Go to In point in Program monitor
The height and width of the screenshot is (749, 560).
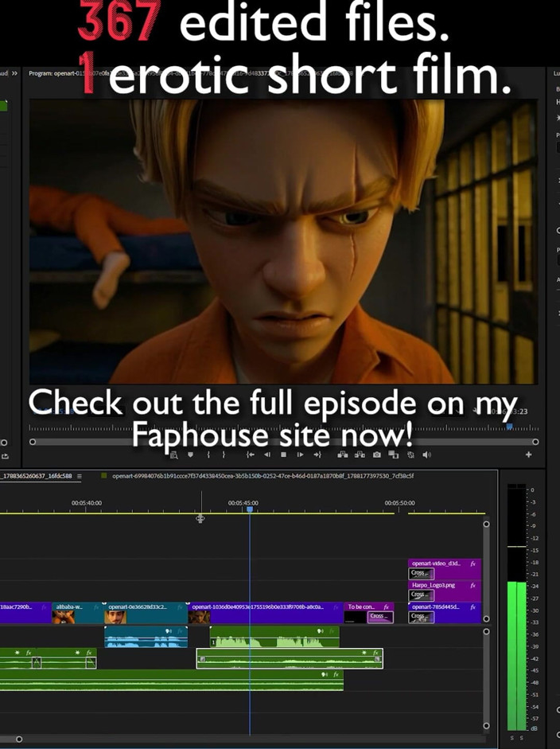point(250,454)
